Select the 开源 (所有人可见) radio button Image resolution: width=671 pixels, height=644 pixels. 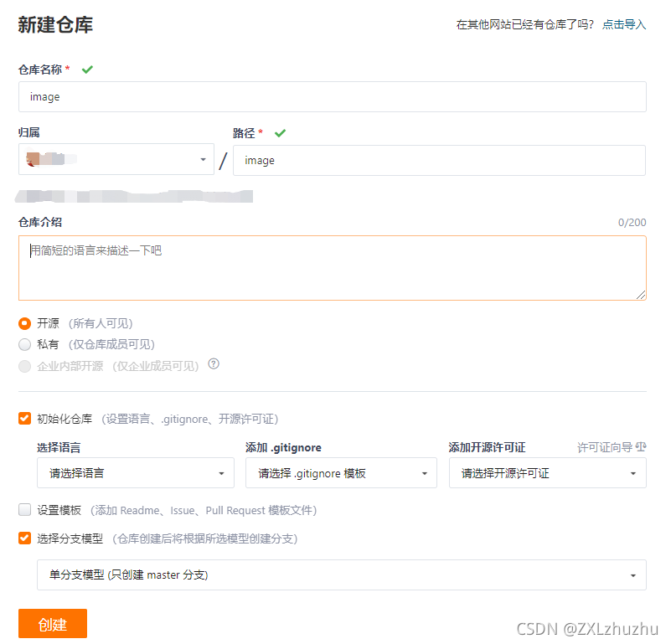point(25,323)
